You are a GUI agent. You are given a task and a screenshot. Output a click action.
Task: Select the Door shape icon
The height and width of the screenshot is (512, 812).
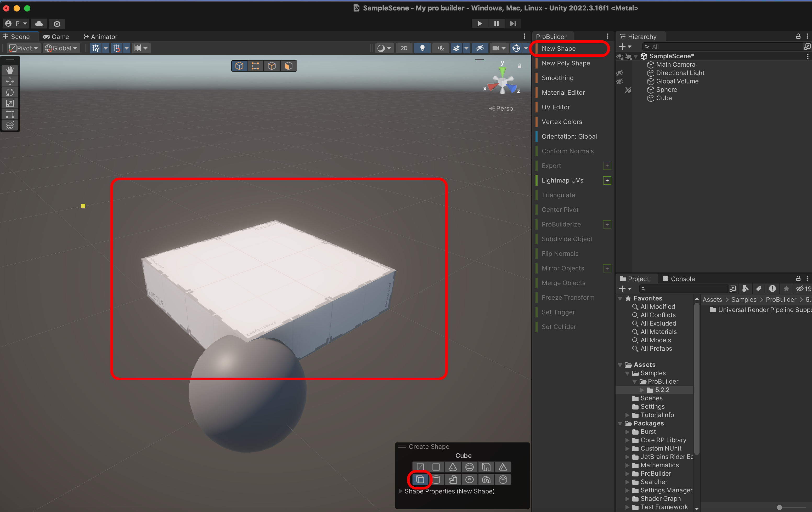486,467
